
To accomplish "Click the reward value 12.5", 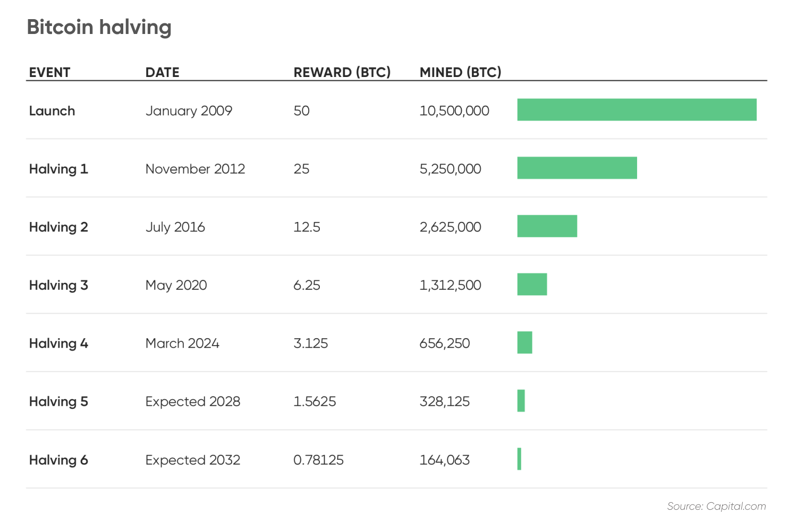I will (307, 227).
